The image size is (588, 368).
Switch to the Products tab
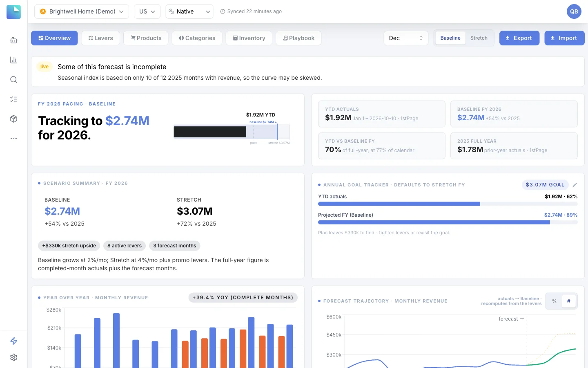point(146,38)
